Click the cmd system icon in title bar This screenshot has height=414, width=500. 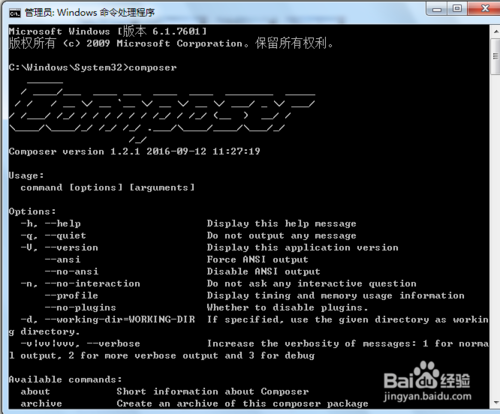14,13
